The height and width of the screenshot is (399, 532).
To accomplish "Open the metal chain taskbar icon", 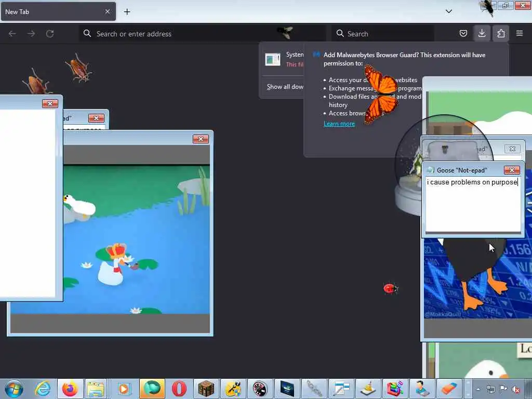I will [314, 389].
